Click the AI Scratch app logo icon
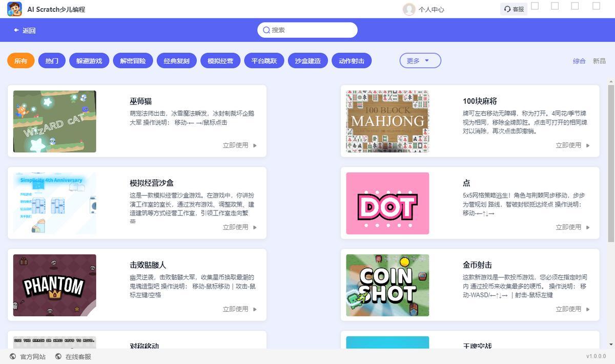 14,9
